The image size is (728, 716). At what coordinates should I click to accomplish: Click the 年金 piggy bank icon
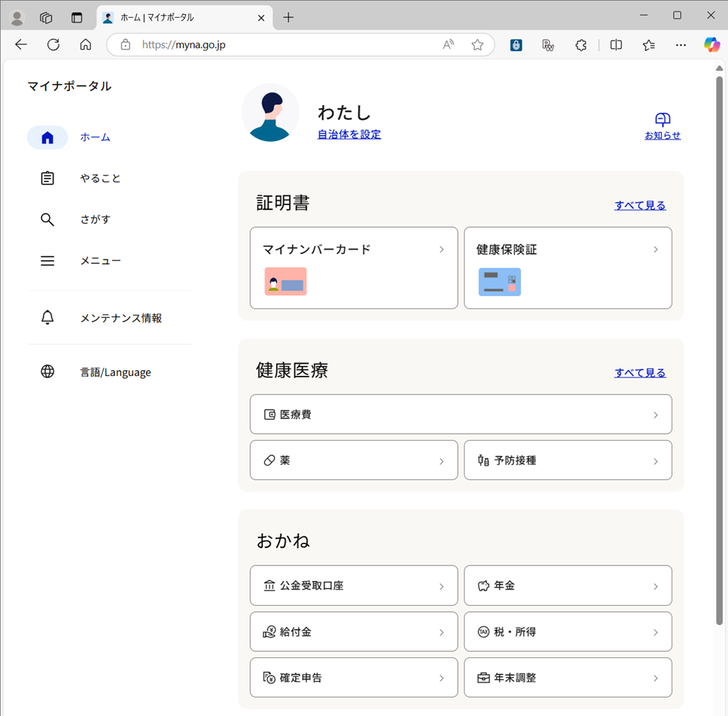pyautogui.click(x=484, y=586)
